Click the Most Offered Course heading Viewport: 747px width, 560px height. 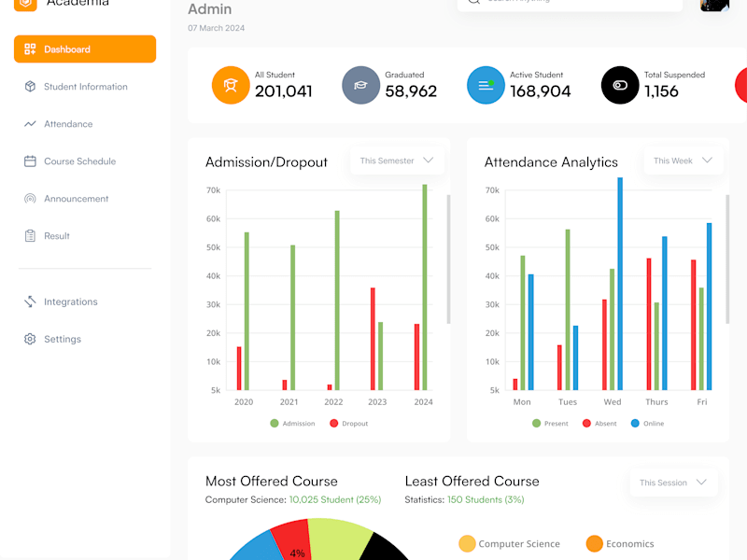point(271,481)
